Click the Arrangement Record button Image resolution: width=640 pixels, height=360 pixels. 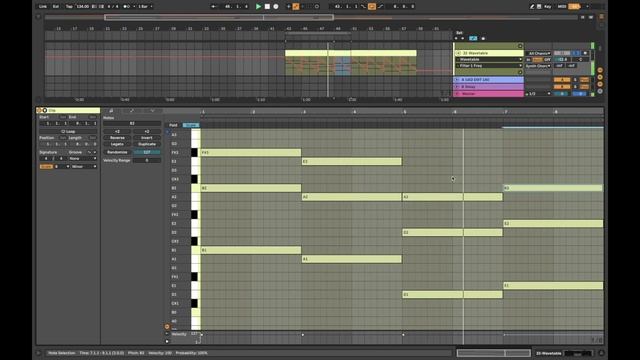tap(276, 7)
